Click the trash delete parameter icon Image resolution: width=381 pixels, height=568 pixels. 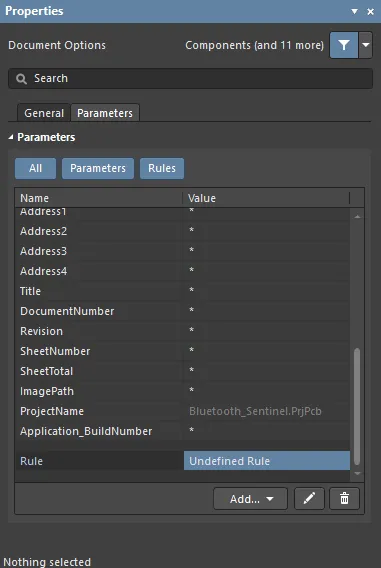(344, 499)
